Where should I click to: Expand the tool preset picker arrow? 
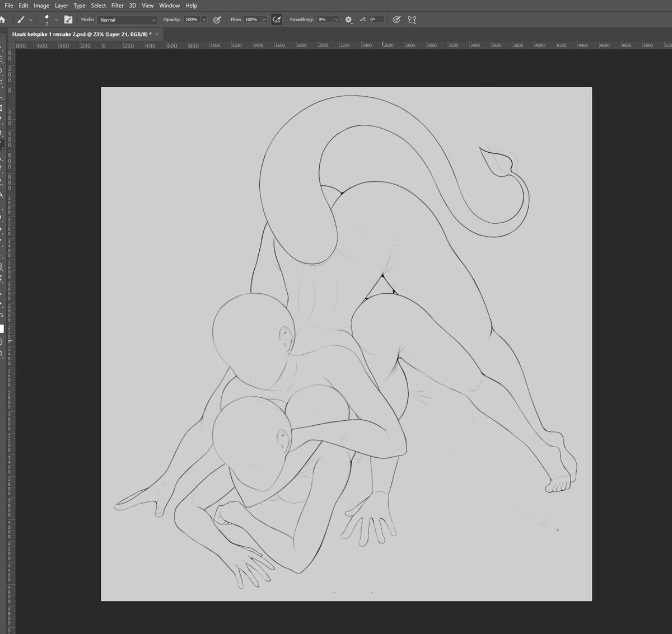pos(31,20)
